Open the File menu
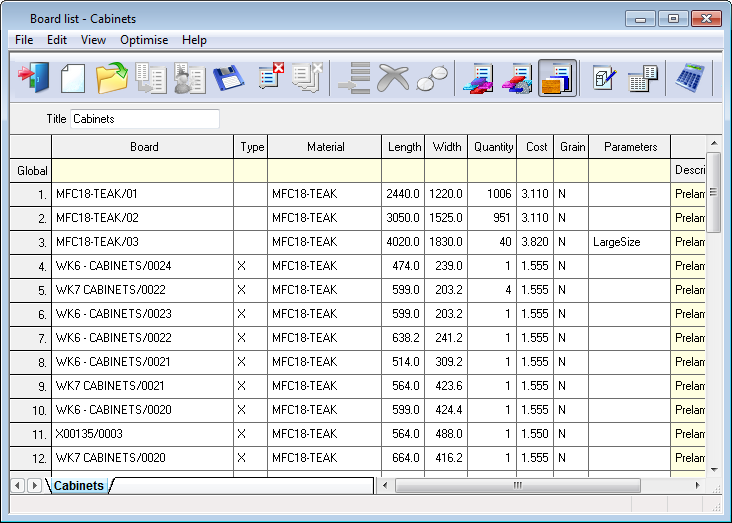The width and height of the screenshot is (732, 523). pyautogui.click(x=24, y=40)
